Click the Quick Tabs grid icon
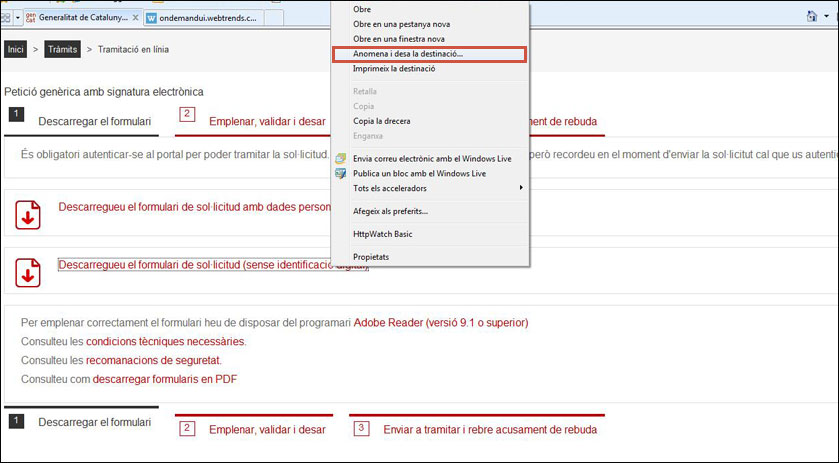This screenshot has width=839, height=463. coord(6,18)
